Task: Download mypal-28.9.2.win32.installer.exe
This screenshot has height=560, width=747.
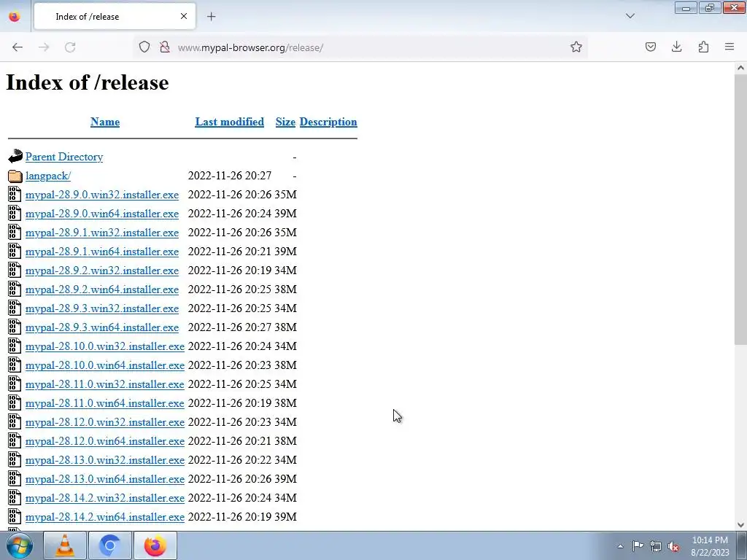Action: point(102,271)
